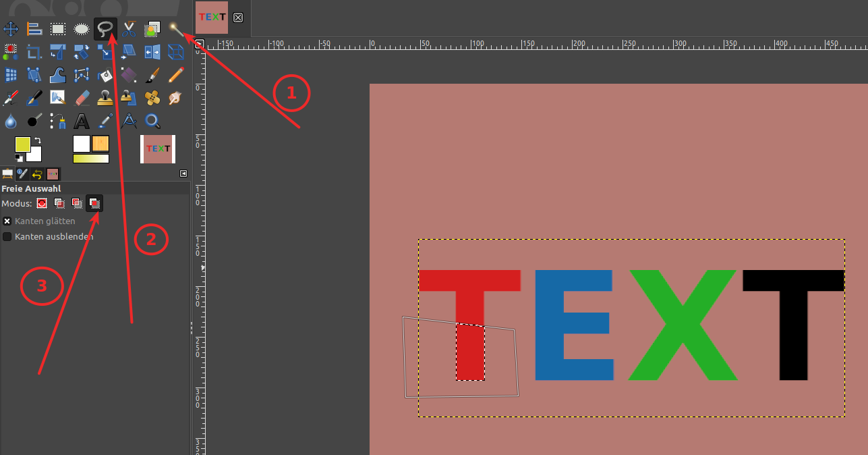Image resolution: width=868 pixels, height=455 pixels.
Task: Choose the Clone stamp tool
Action: point(105,98)
